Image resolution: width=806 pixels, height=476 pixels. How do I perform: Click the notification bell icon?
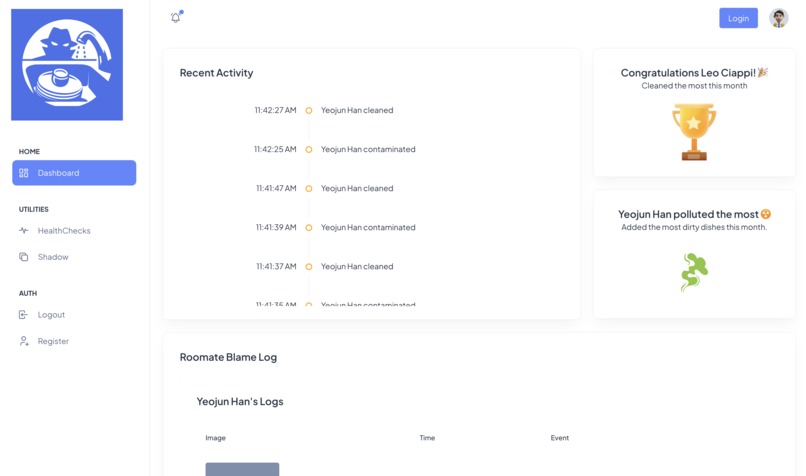pyautogui.click(x=176, y=18)
